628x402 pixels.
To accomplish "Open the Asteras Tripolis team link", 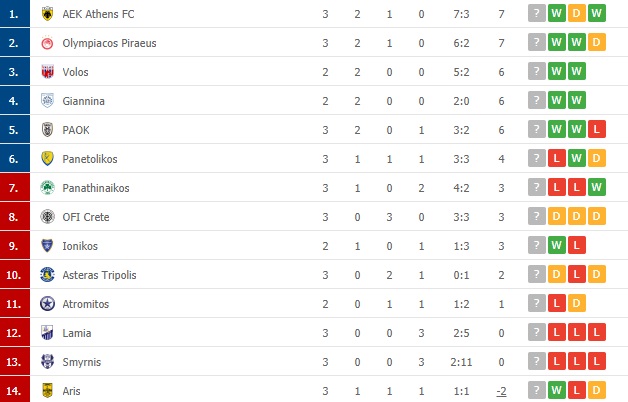I will [97, 275].
